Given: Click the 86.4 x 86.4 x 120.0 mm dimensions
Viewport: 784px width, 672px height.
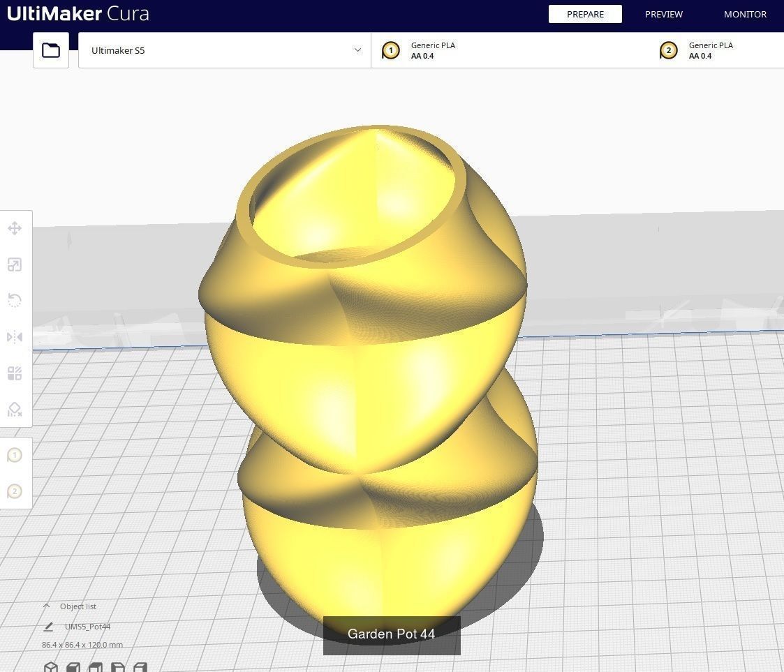Looking at the screenshot, I should coord(82,645).
